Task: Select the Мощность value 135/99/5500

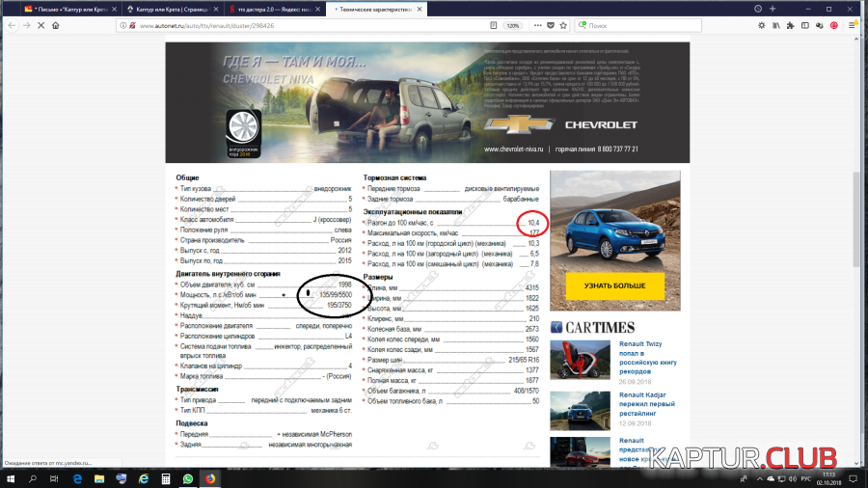Action: [x=336, y=295]
